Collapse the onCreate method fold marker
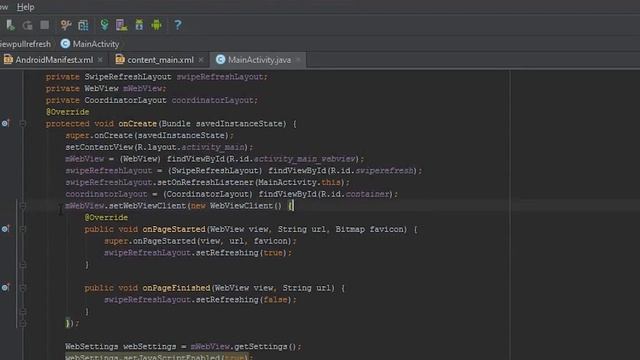Viewport: 640px width, 360px height. (x=23, y=123)
